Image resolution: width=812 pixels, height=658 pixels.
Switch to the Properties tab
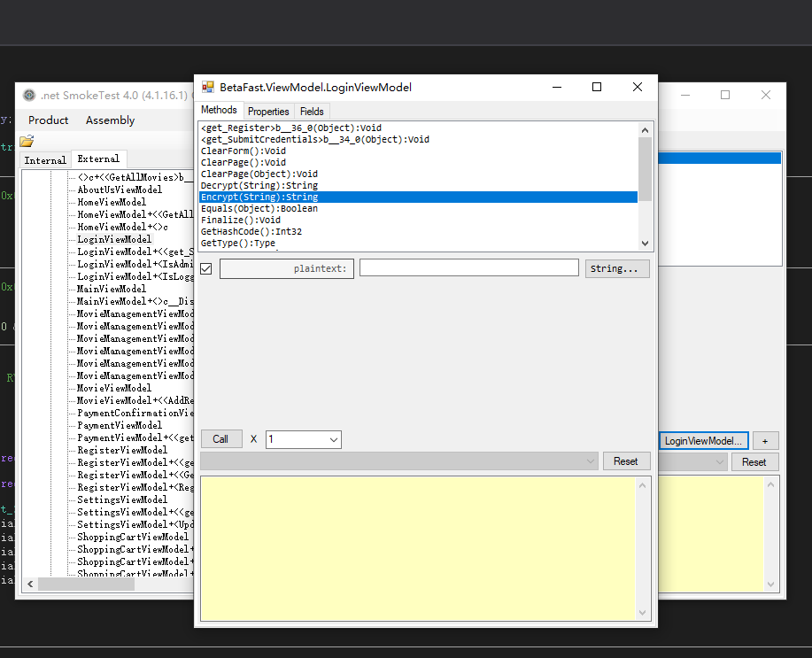[x=268, y=112]
